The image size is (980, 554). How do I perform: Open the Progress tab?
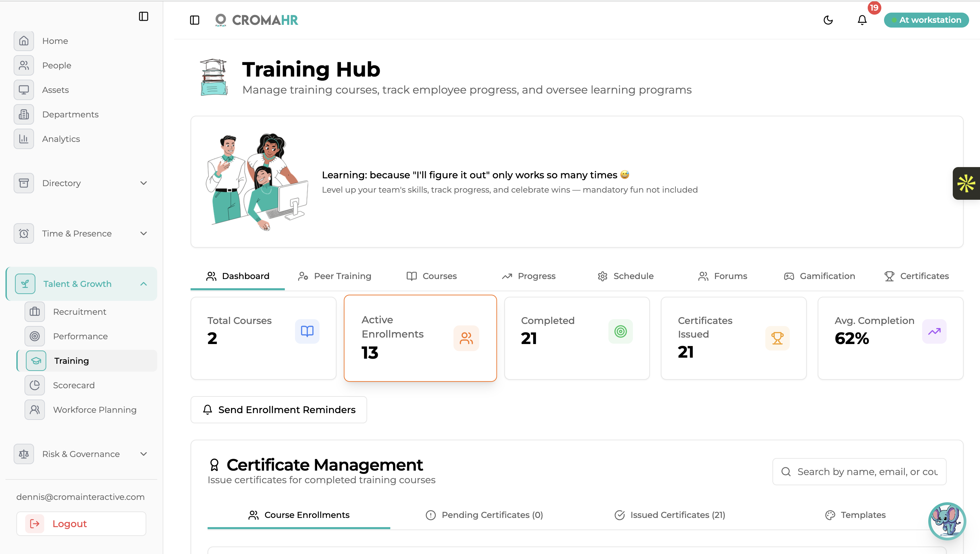[528, 276]
